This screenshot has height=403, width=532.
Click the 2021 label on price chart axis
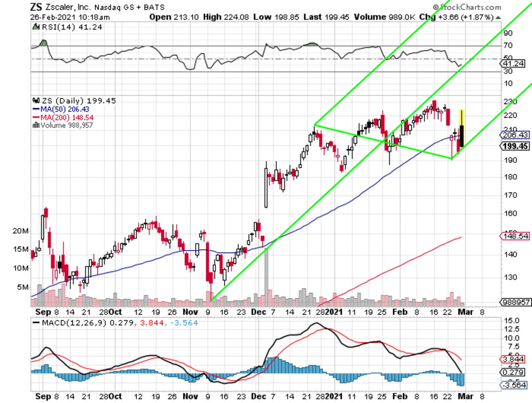point(335,312)
